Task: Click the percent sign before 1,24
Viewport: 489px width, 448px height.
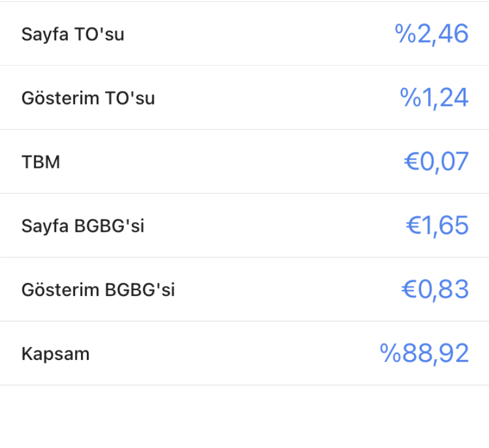Action: (410, 98)
